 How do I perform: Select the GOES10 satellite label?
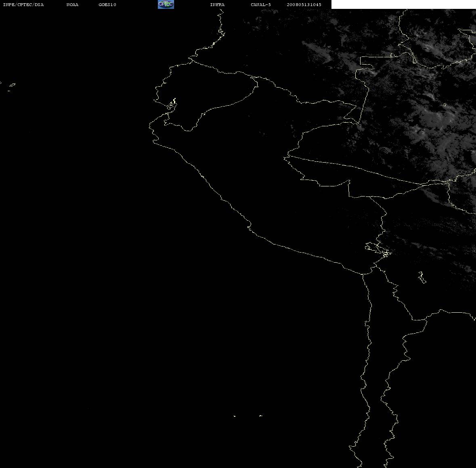click(x=107, y=4)
